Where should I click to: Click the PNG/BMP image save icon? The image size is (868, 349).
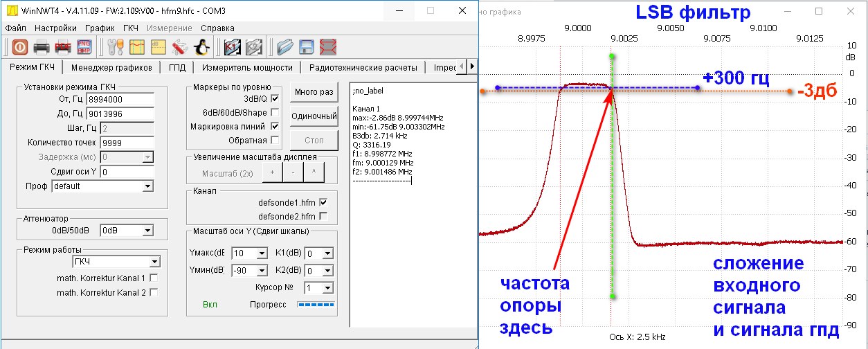pyautogui.click(x=85, y=47)
